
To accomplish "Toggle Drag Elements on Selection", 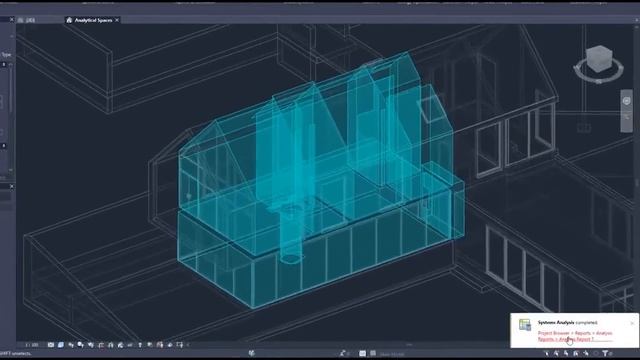I will click(x=586, y=353).
